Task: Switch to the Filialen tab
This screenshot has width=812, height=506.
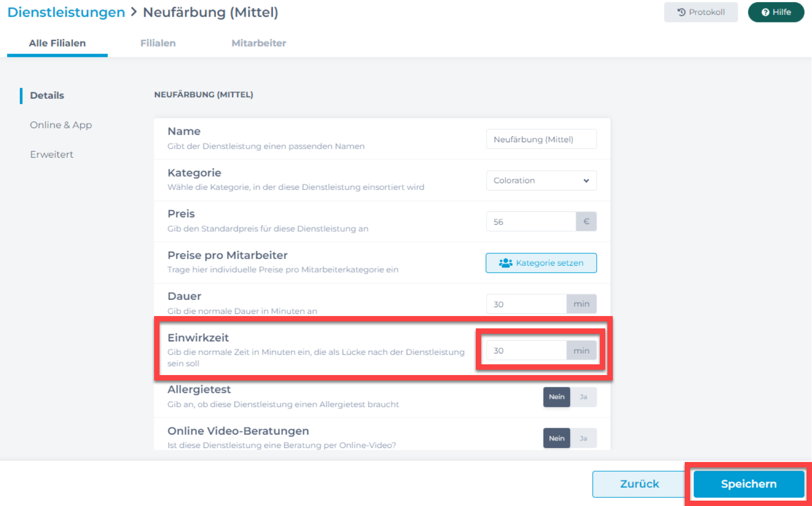Action: pos(158,43)
